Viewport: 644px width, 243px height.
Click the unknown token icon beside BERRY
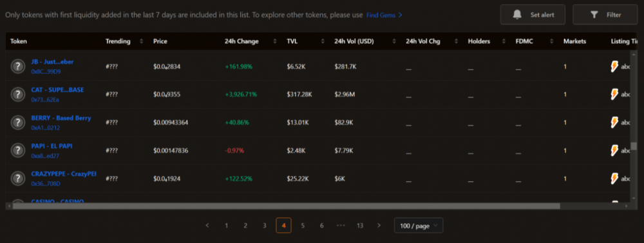[x=17, y=122]
